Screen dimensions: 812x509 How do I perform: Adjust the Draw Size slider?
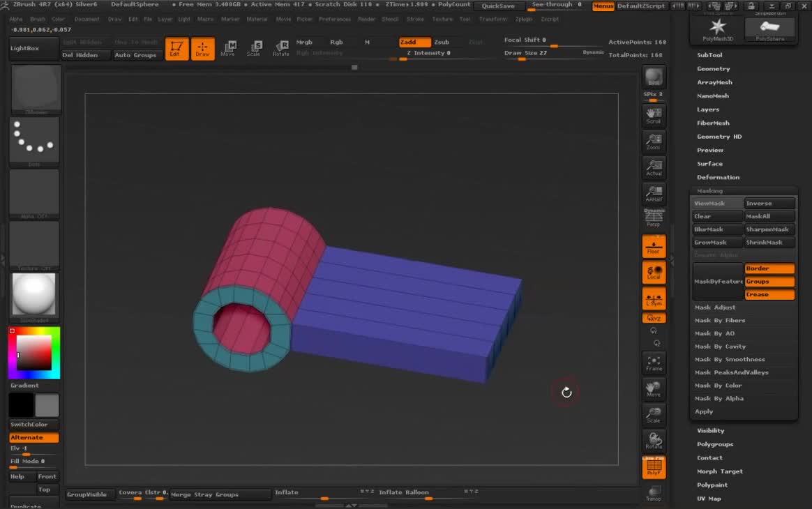point(553,54)
